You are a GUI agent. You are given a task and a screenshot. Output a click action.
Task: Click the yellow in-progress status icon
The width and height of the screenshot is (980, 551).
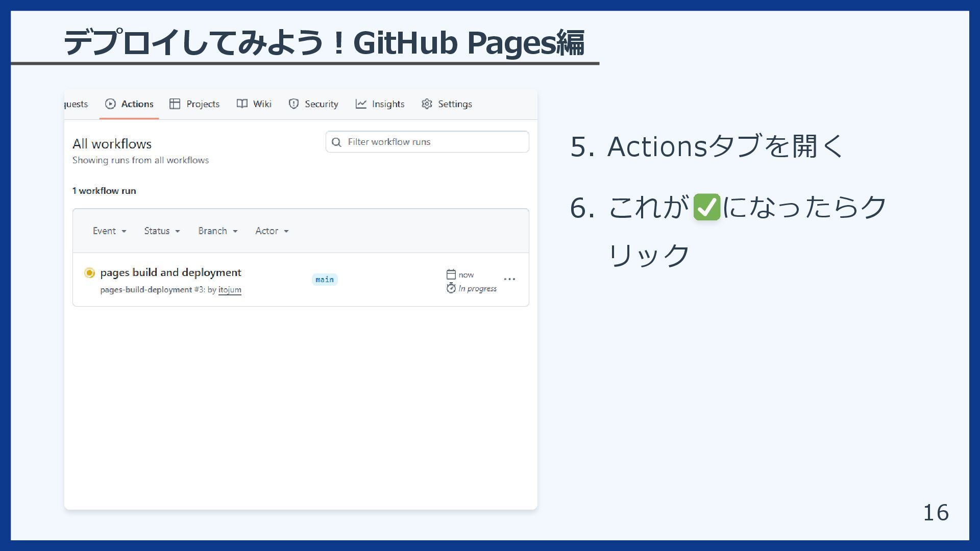[89, 273]
